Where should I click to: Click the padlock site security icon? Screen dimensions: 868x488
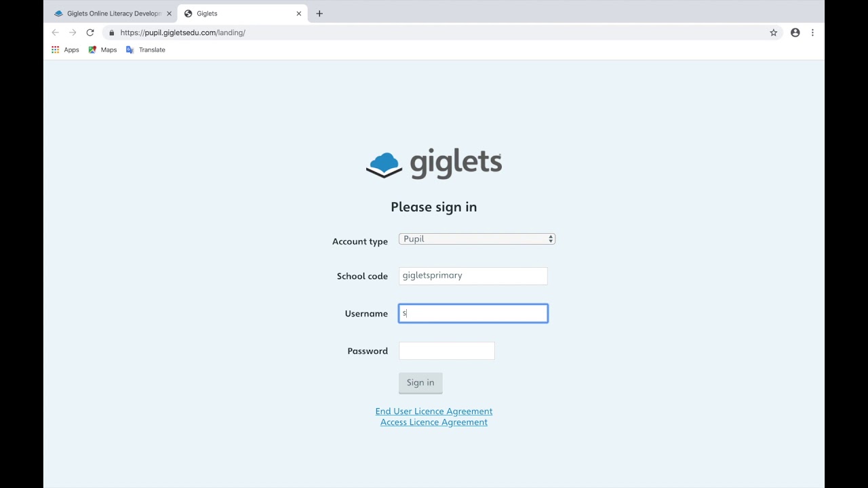point(111,33)
